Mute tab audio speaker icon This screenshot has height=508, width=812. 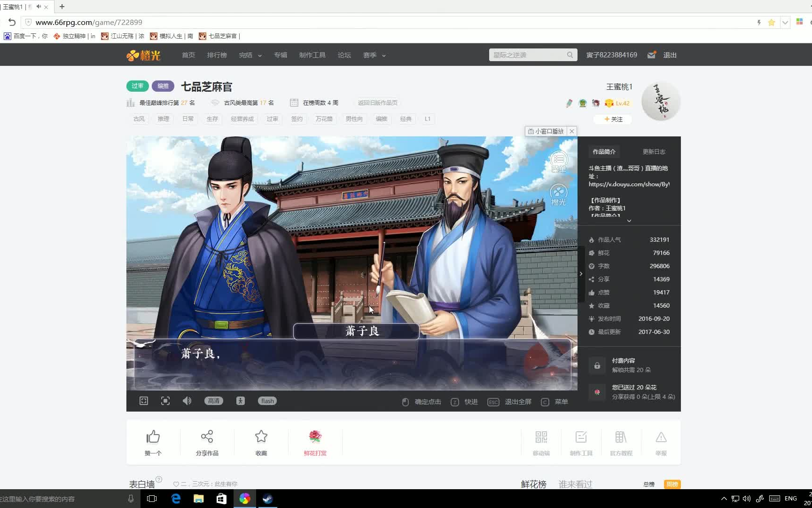39,7
